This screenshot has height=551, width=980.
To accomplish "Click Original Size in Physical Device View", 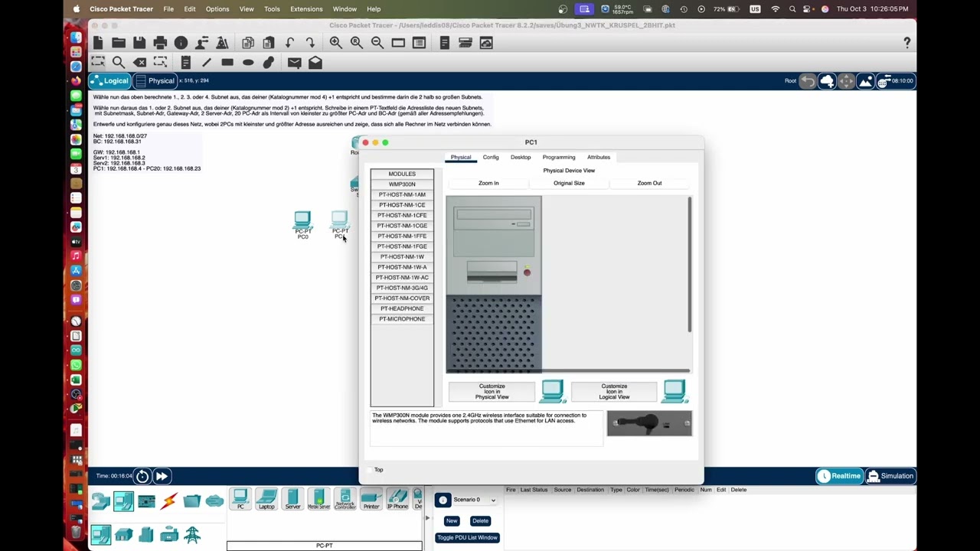I will 569,184.
